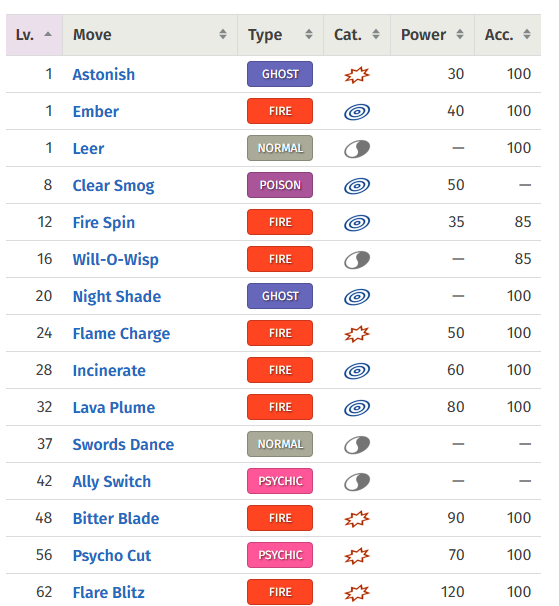The image size is (559, 606).
Task: Click the special category icon for Ember
Action: [x=357, y=112]
